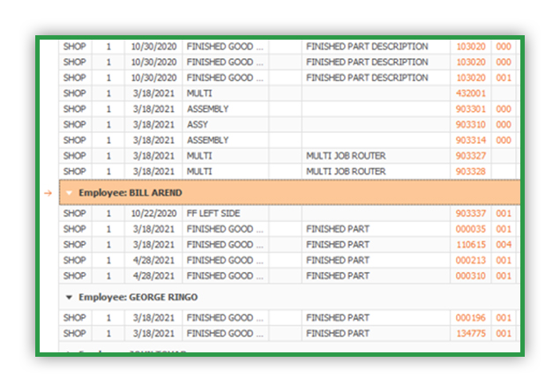Select FINISHED GOOD cell in the 000035 row

(226, 229)
